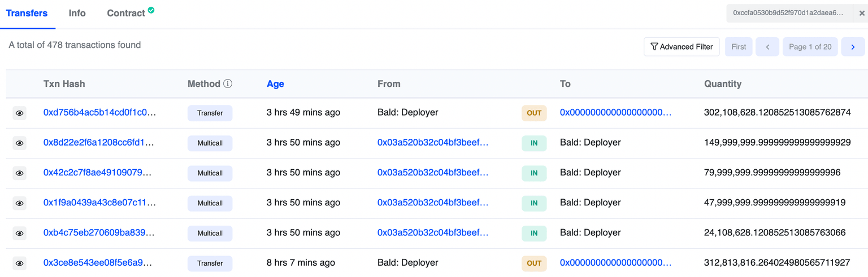Switch to the Info tab

click(77, 13)
